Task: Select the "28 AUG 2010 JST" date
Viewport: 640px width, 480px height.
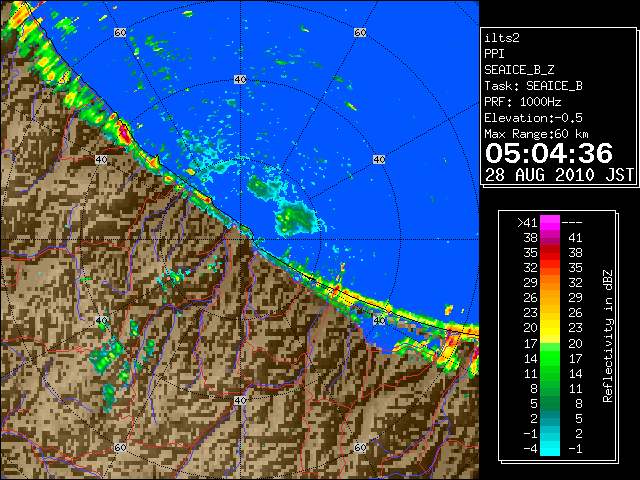Action: click(x=559, y=175)
